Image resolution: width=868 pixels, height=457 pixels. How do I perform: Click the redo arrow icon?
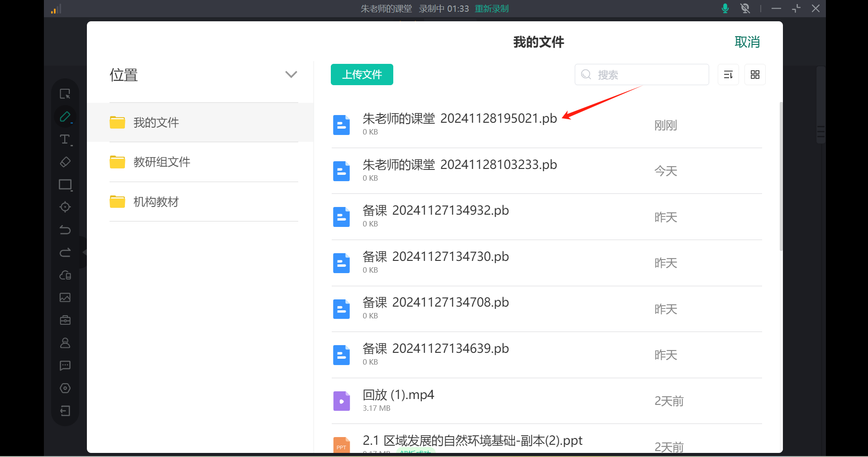tap(65, 252)
